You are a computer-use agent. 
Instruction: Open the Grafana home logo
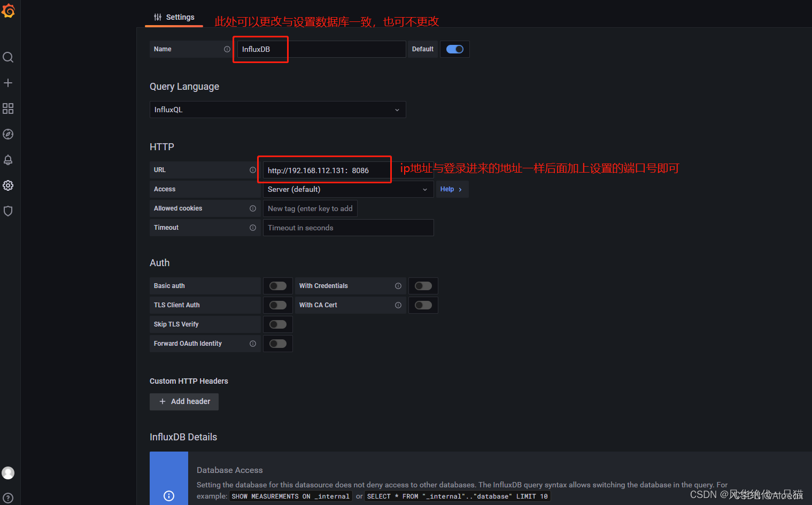[8, 10]
